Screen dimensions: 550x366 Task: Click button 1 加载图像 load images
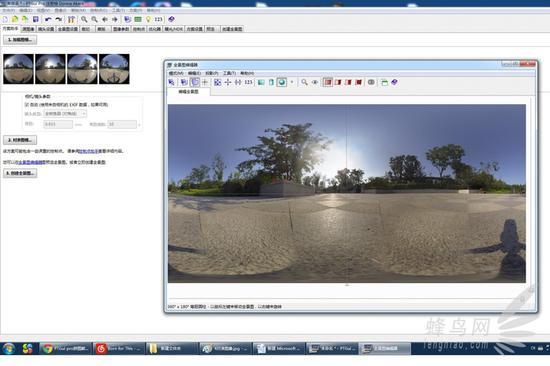[20, 40]
